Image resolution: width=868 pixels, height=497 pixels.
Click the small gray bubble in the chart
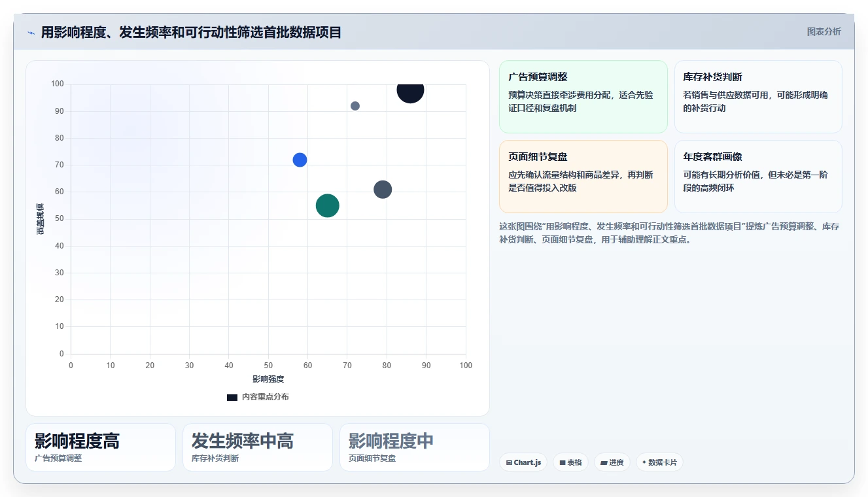click(355, 106)
